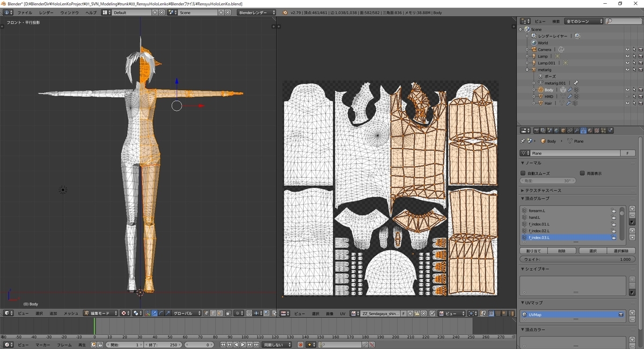Open the Blenderレンダー engine dropdown
Screen dimensions: 644x349
(x=257, y=12)
